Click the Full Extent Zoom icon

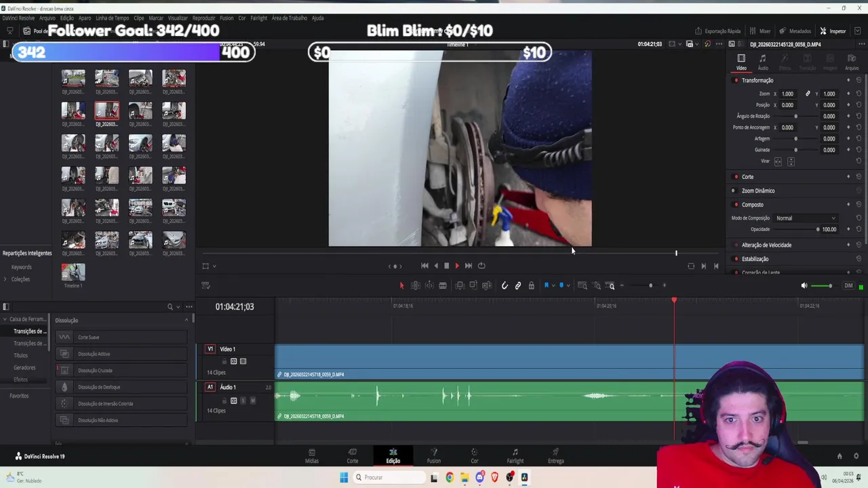pos(583,286)
